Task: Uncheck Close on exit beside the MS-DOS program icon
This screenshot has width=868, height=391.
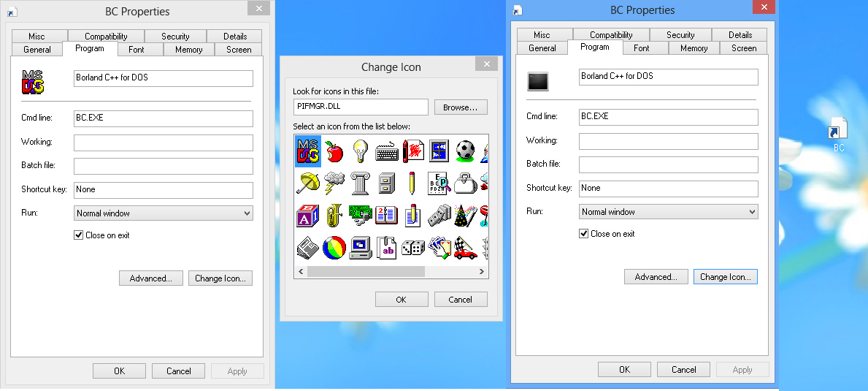Action: point(79,235)
